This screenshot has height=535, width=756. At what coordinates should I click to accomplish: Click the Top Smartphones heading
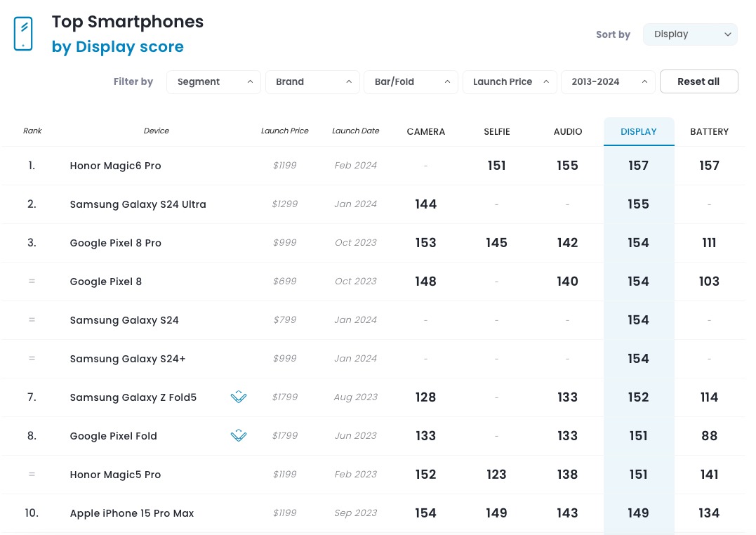tap(128, 22)
